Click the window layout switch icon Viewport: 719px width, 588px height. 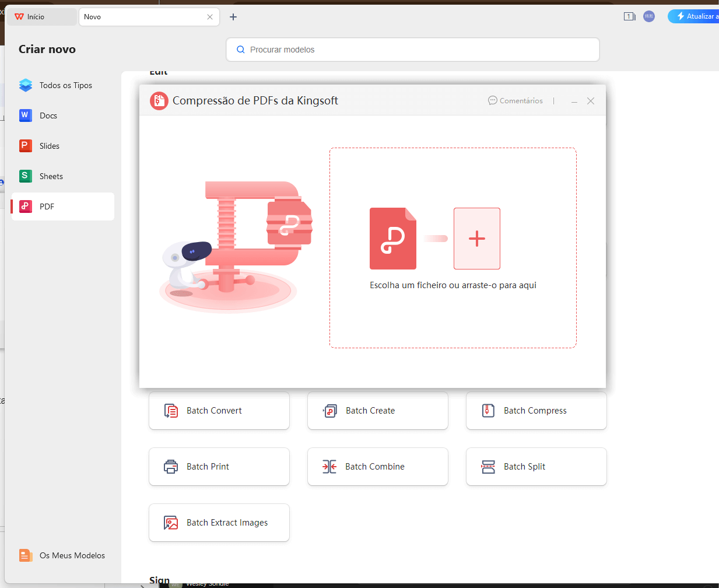[x=630, y=16]
